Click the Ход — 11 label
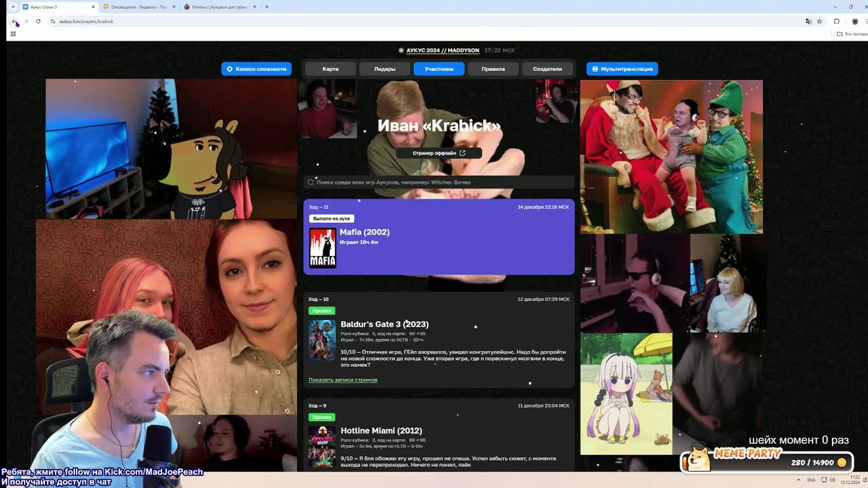 click(319, 207)
